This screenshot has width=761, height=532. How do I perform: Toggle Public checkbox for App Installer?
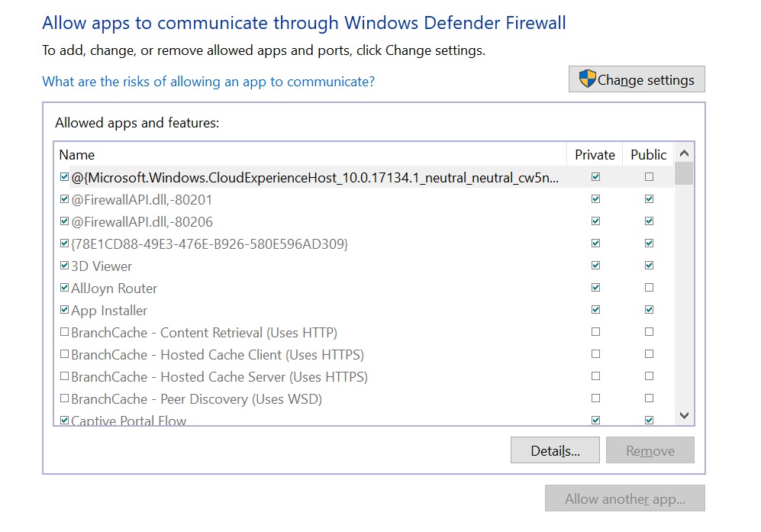pos(649,309)
